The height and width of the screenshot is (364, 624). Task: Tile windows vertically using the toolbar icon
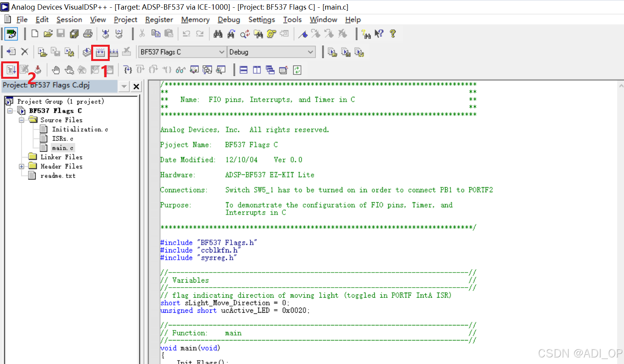point(257,70)
